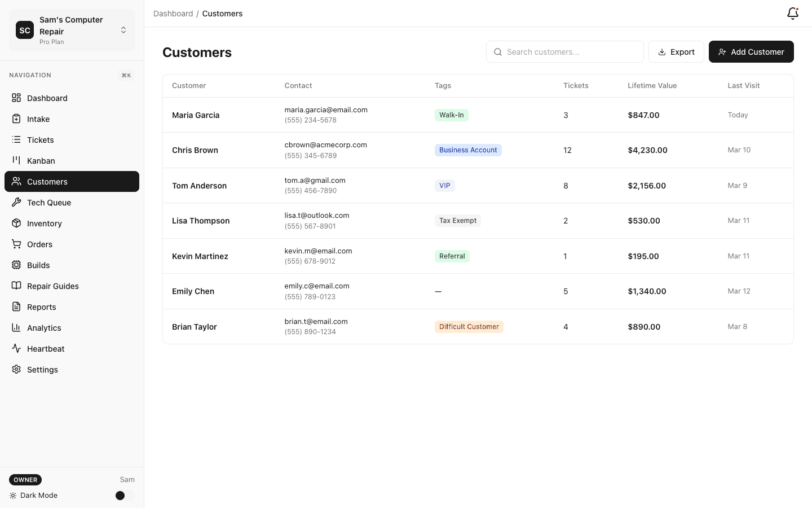Export the customer list
The height and width of the screenshot is (508, 812).
pos(676,51)
